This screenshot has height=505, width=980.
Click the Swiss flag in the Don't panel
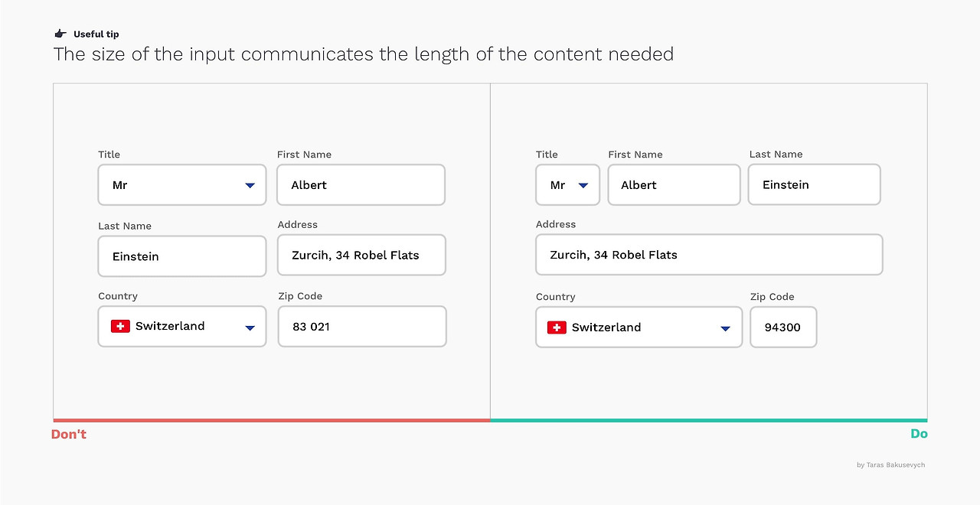coord(119,326)
